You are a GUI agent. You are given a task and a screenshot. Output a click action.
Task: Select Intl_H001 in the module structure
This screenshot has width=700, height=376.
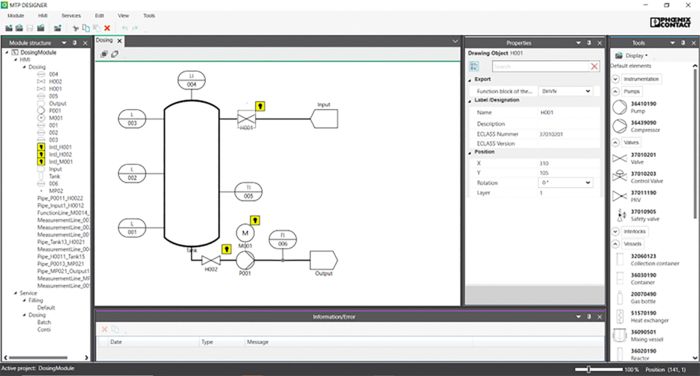point(60,147)
